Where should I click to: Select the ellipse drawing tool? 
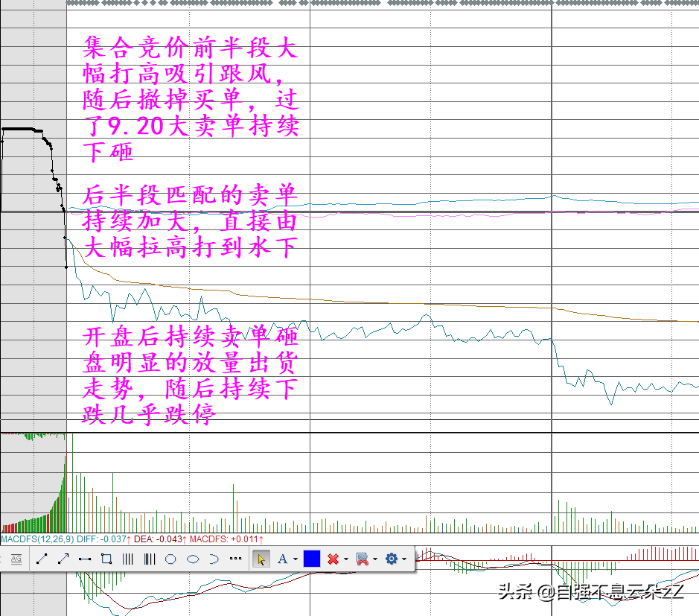pyautogui.click(x=192, y=559)
